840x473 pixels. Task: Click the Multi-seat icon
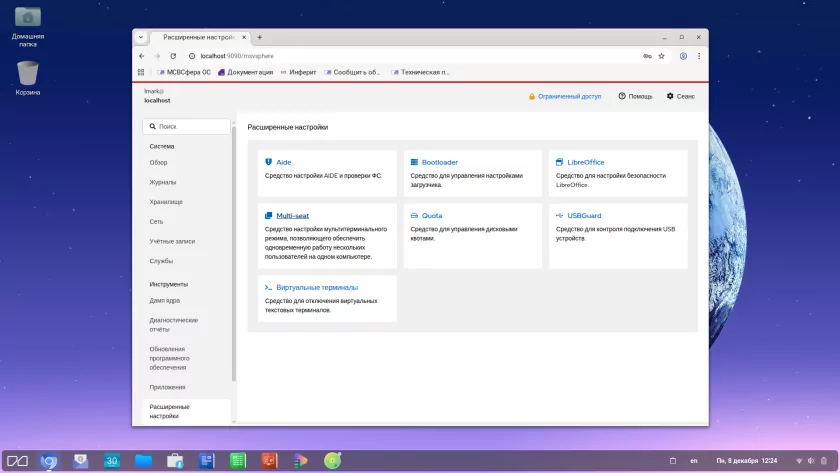tap(269, 216)
